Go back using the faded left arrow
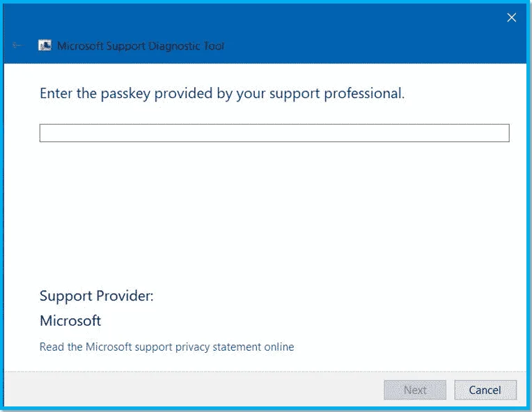This screenshot has height=412, width=532. pos(17,45)
